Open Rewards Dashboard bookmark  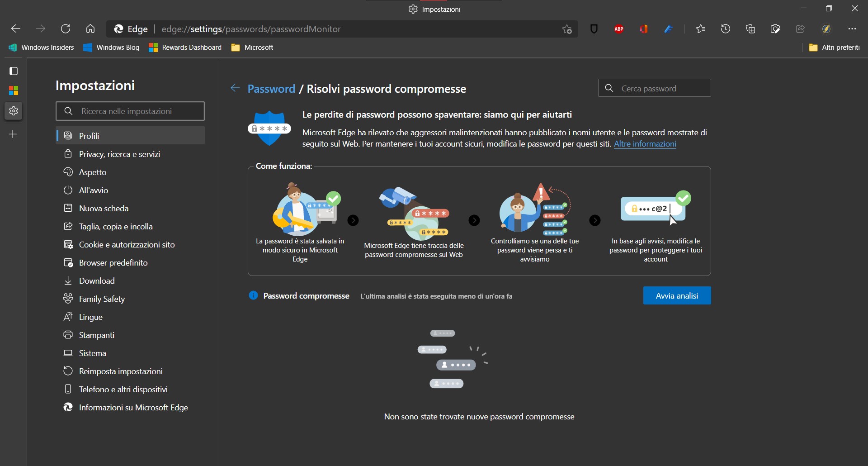pyautogui.click(x=185, y=48)
